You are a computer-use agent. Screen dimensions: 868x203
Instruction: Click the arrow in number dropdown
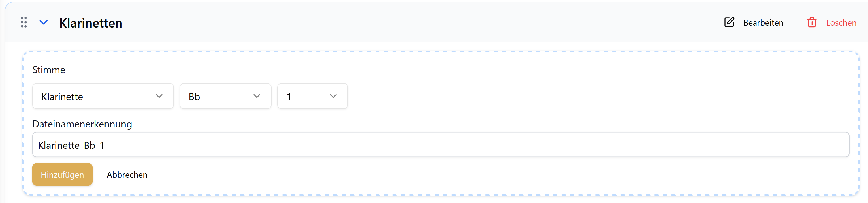(333, 96)
